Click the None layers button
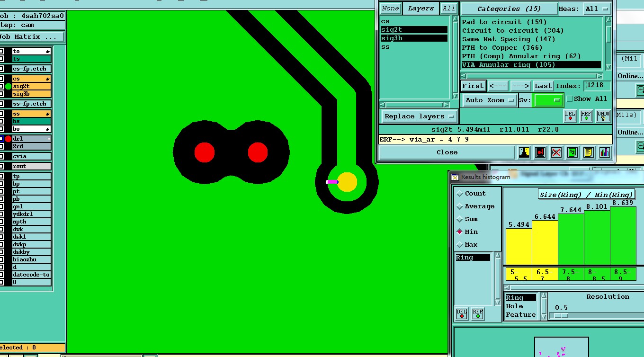Image resolution: width=644 pixels, height=357 pixels. pyautogui.click(x=390, y=9)
